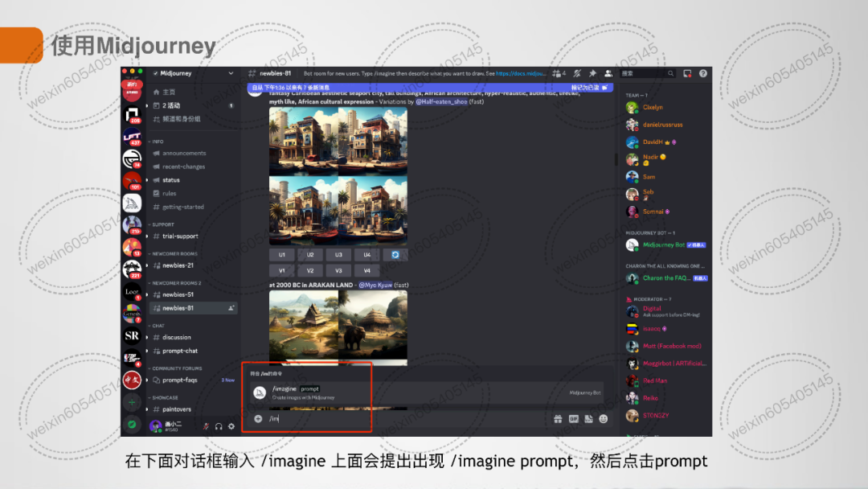Click the blue reroll refresh button

click(x=395, y=255)
